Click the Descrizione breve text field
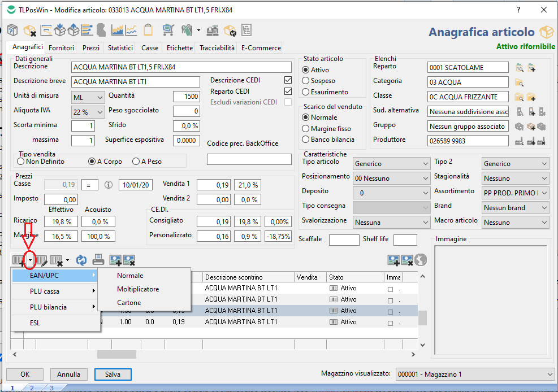 click(136, 82)
